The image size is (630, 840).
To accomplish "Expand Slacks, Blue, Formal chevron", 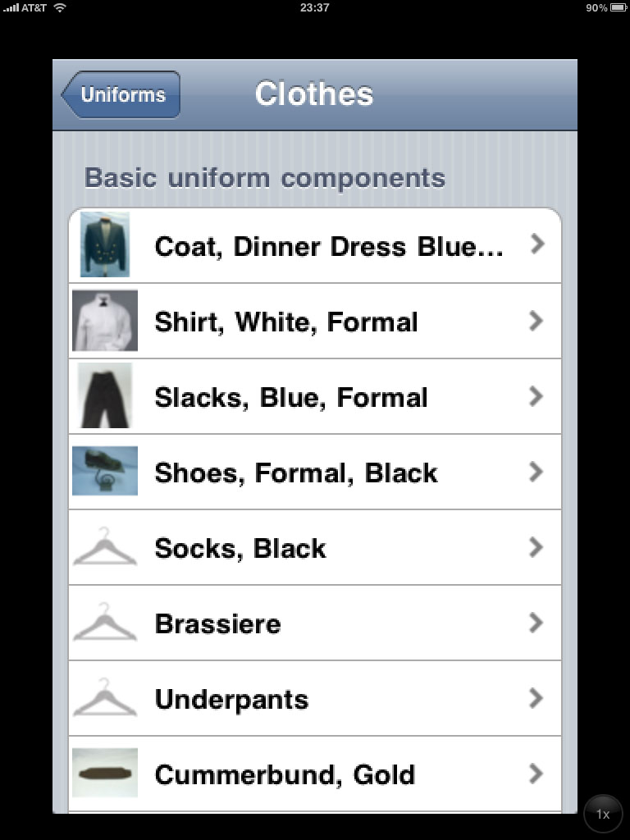I will (537, 396).
